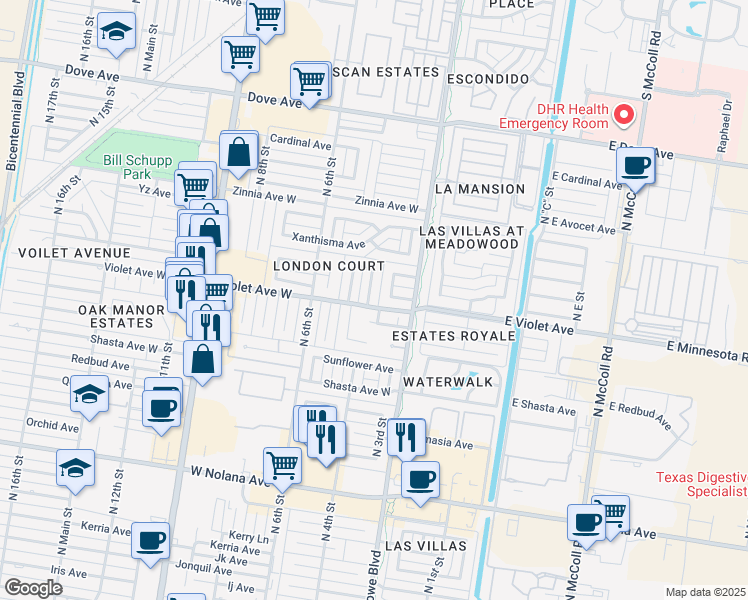Select the shopping cart marker beside N McColl Rd
Image resolution: width=748 pixels, height=600 pixels.
pos(611,512)
